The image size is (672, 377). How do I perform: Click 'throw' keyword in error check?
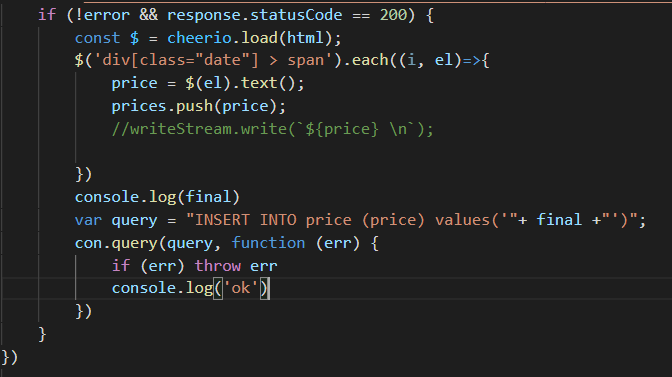point(218,266)
